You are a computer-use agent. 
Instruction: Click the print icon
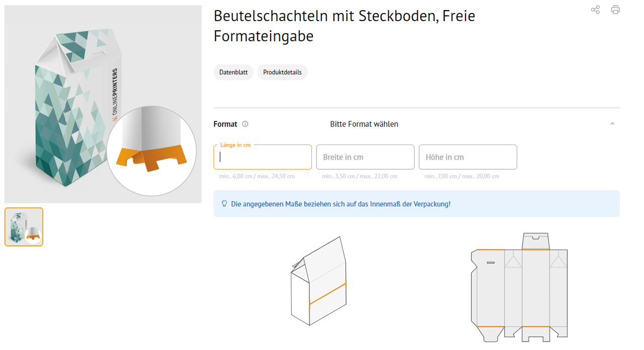(615, 10)
